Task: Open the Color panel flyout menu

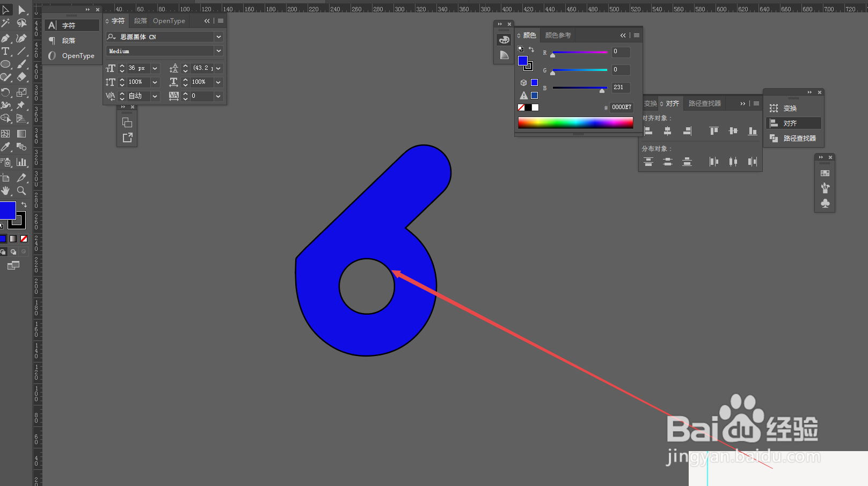Action: (x=637, y=35)
